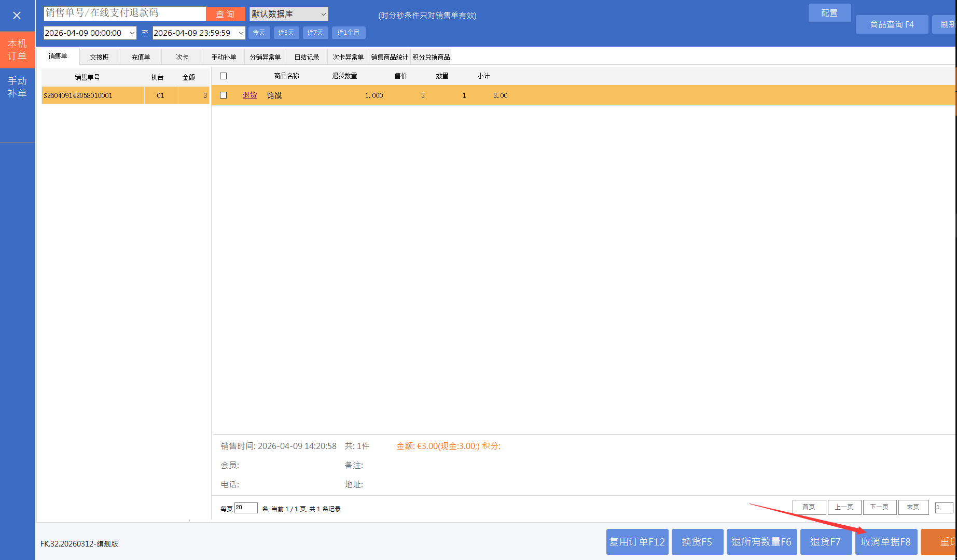The height and width of the screenshot is (560, 957).
Task: Click the 复用订单F12 button
Action: [x=637, y=542]
